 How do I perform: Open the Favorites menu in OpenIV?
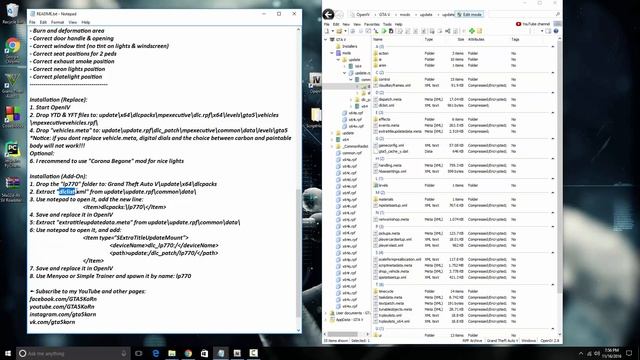pos(371,24)
